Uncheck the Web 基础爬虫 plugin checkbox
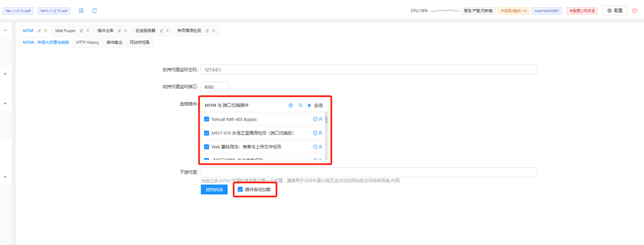Image resolution: width=644 pixels, height=245 pixels. (x=206, y=147)
